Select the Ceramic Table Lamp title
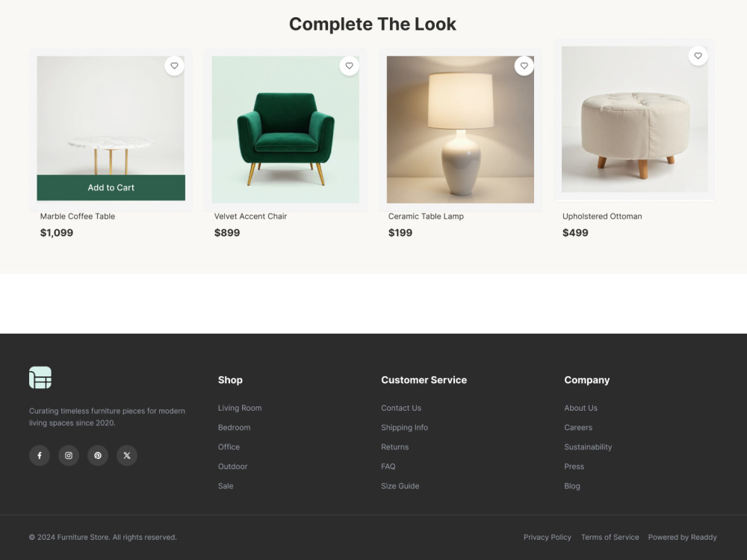 426,217
